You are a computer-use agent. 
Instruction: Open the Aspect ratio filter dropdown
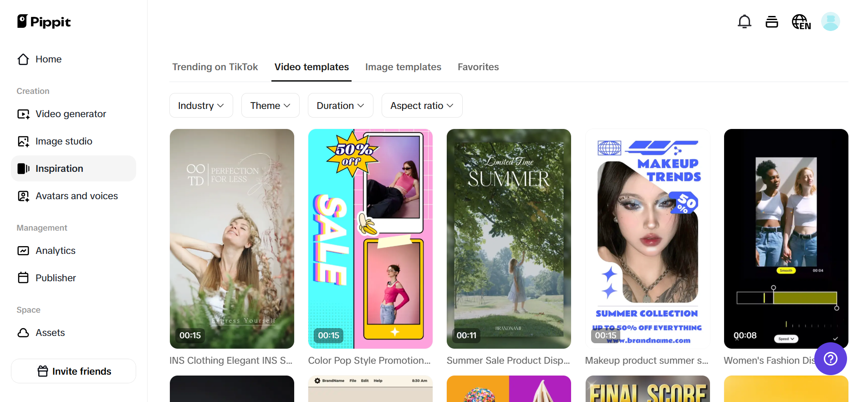pyautogui.click(x=422, y=105)
